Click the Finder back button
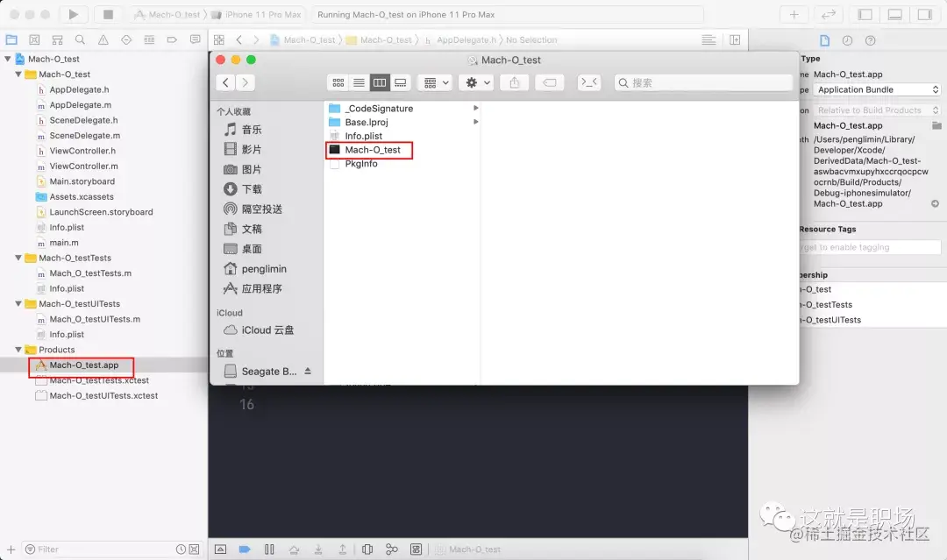 (x=225, y=82)
